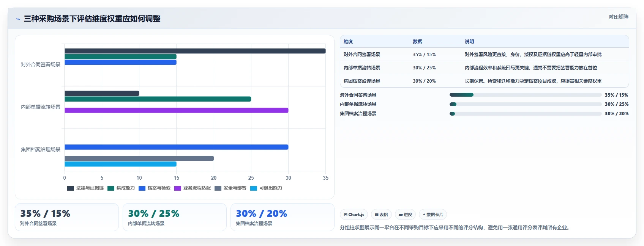Click the 30% / 25% value beside progress bar
644x246 pixels.
click(x=617, y=104)
